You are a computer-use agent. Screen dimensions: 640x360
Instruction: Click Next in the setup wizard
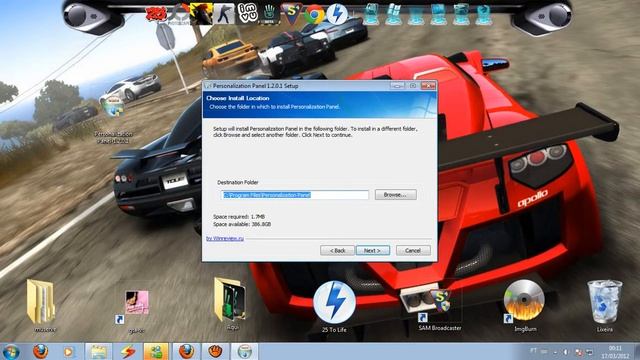point(373,250)
